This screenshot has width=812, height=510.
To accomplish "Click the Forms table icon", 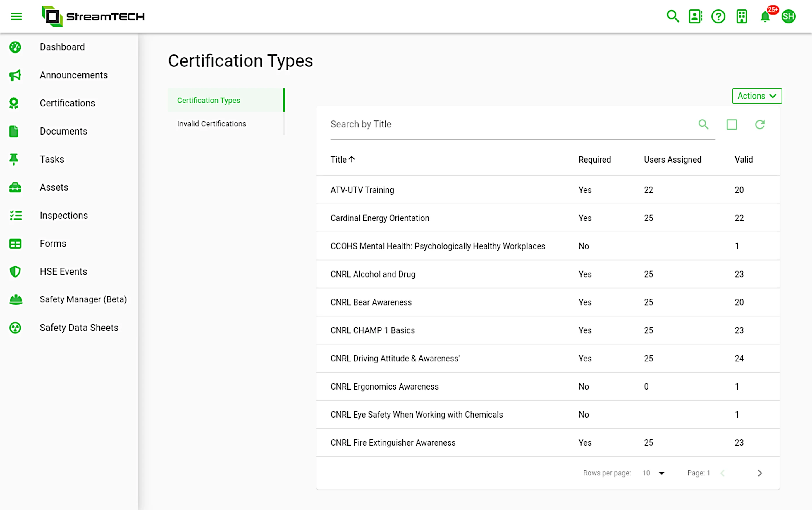I will 15,243.
